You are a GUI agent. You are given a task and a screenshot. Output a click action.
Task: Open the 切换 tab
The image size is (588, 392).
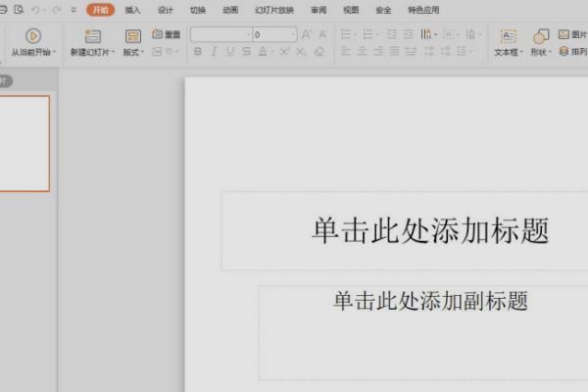(198, 10)
